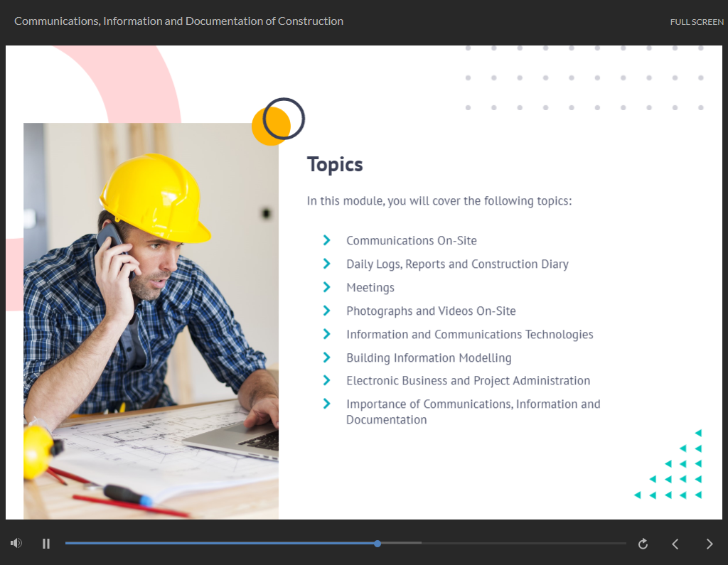Click the course title in header

click(x=178, y=21)
